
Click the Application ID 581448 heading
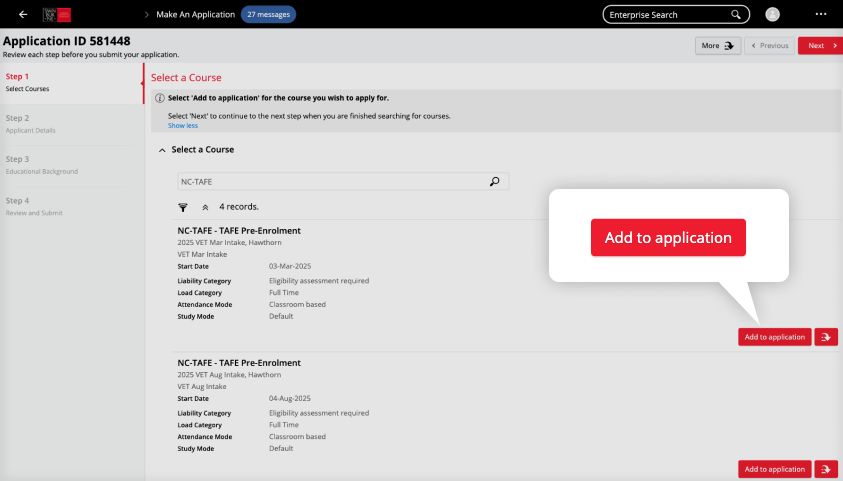67,41
